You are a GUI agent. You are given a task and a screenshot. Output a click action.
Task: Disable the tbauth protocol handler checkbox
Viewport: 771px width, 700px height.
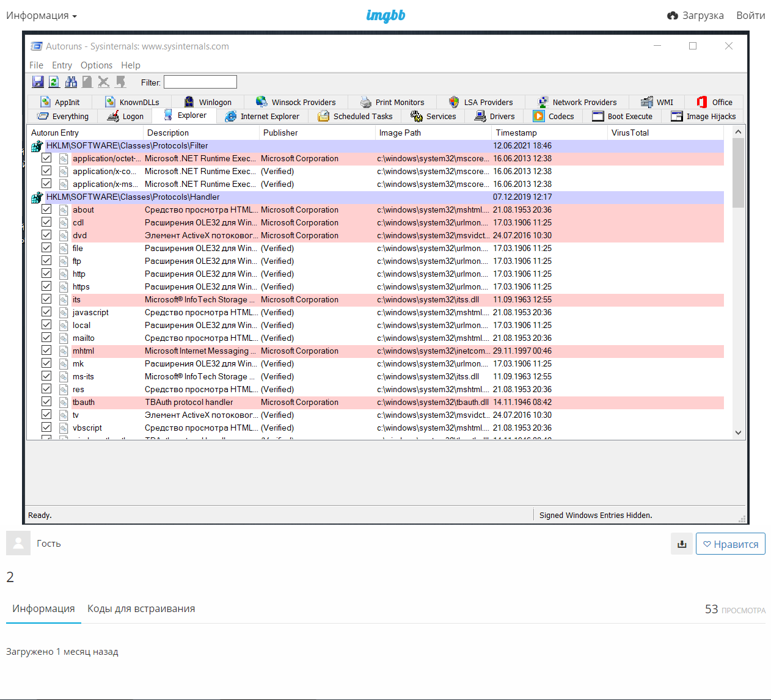click(46, 401)
